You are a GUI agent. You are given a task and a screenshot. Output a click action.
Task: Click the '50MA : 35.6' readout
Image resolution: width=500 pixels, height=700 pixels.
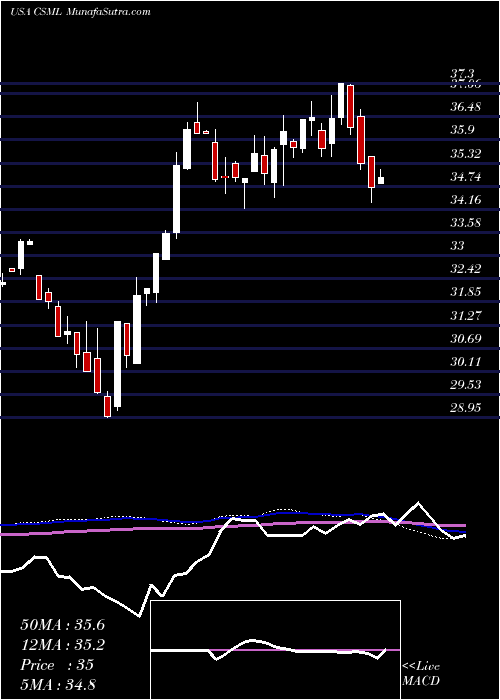coord(62,625)
